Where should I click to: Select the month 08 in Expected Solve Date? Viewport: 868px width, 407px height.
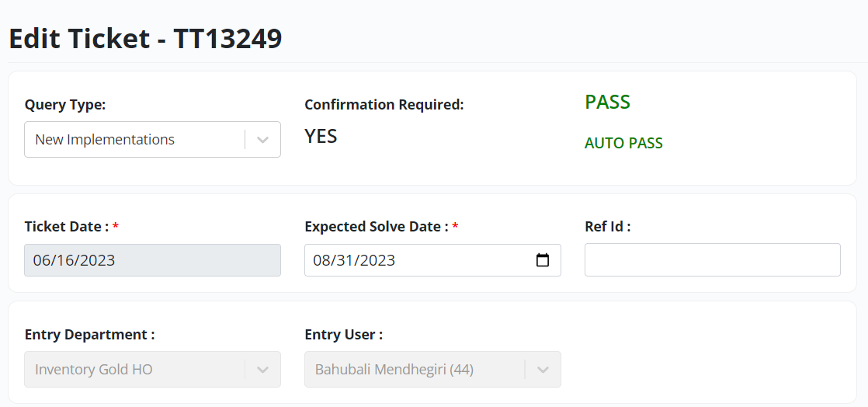321,260
